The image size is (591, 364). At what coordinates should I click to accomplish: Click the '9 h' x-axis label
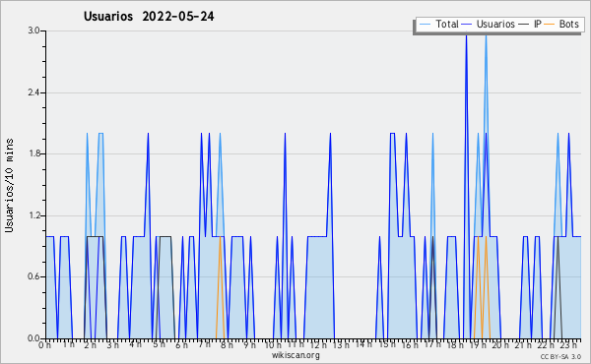pos(249,344)
